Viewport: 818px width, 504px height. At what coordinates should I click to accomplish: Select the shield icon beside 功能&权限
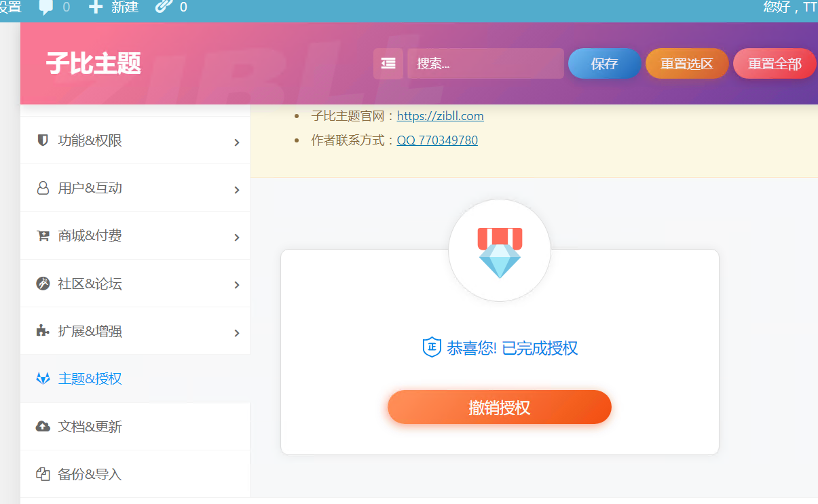point(42,141)
